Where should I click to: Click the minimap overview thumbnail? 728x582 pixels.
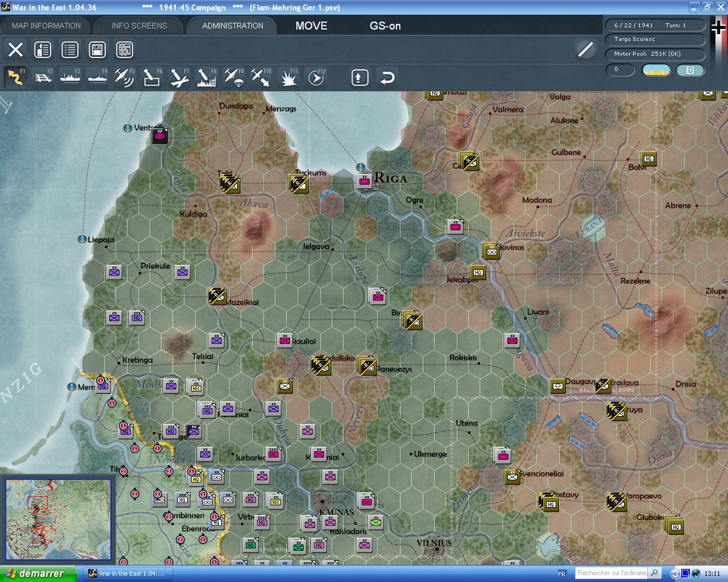coord(58,519)
